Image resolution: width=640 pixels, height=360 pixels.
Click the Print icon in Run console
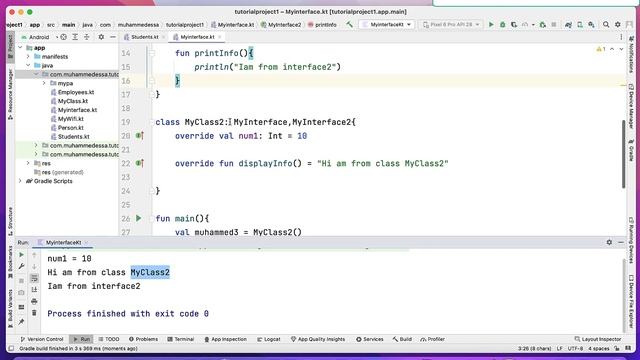34,302
